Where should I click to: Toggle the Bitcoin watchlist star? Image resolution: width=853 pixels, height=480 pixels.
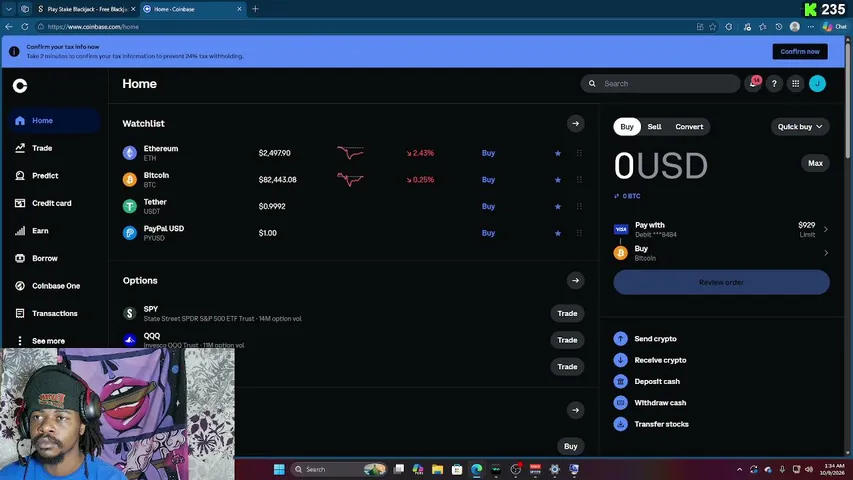click(558, 180)
